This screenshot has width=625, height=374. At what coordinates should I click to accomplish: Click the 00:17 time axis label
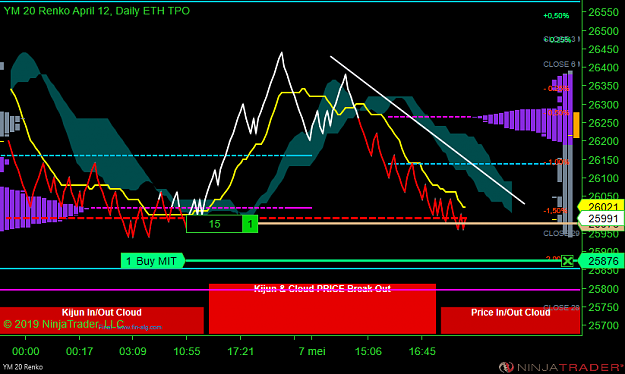79,351
